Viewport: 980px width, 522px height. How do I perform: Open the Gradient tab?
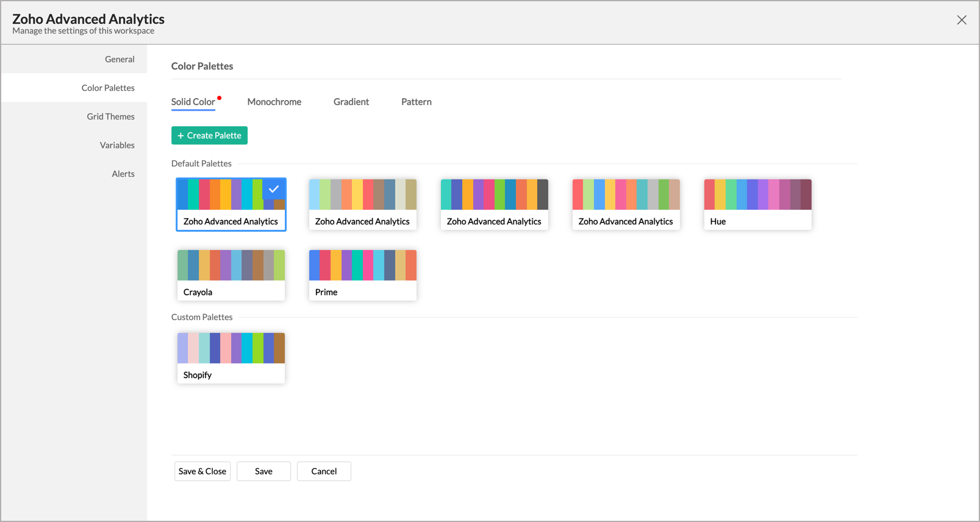pos(351,102)
